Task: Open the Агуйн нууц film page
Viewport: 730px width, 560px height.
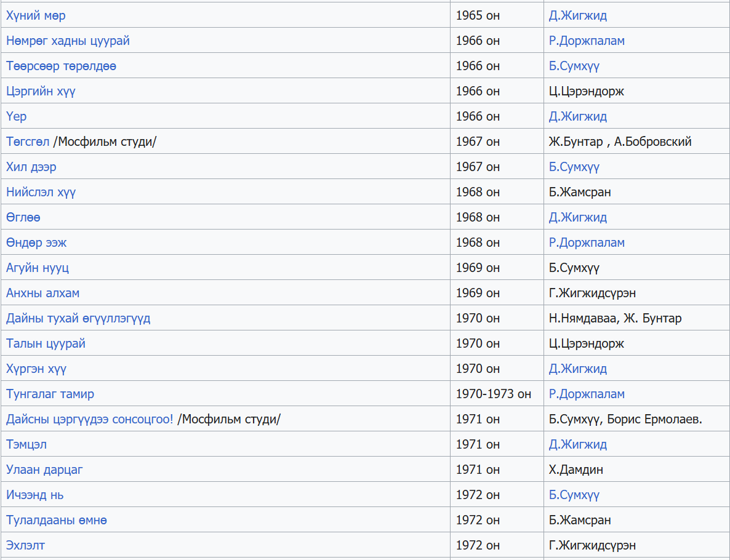Action: (38, 267)
